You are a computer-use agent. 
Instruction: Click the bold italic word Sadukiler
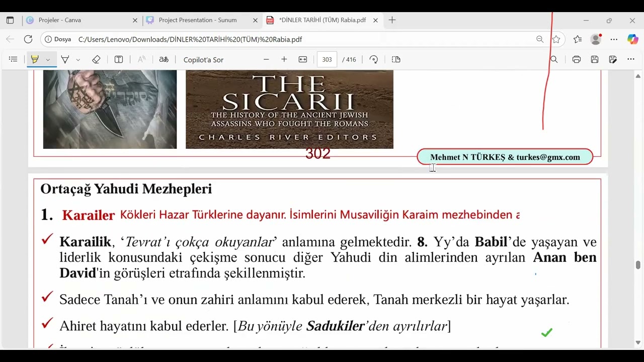[x=335, y=326]
